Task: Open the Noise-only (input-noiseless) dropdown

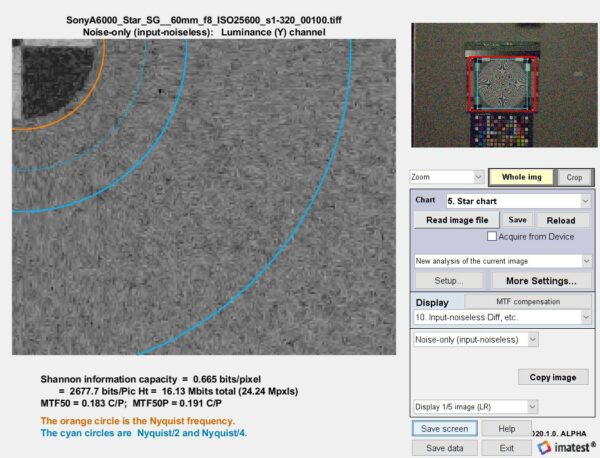Action: 476,340
